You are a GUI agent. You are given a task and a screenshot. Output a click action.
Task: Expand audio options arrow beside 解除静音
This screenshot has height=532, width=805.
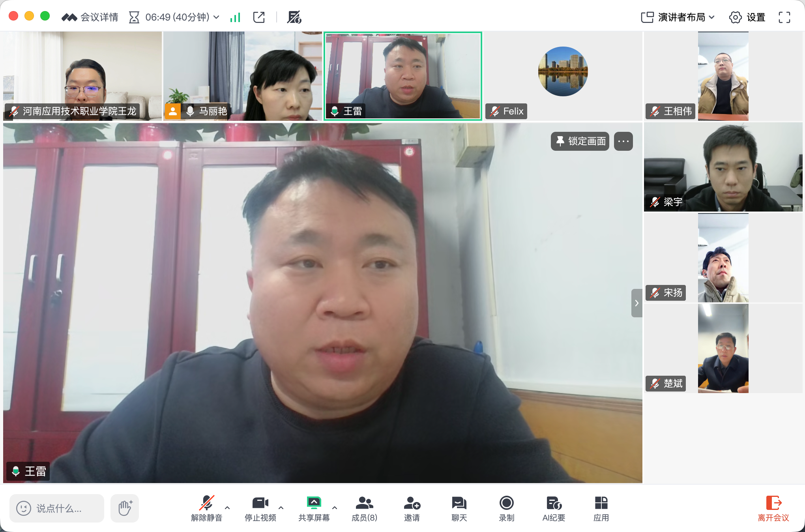click(227, 508)
